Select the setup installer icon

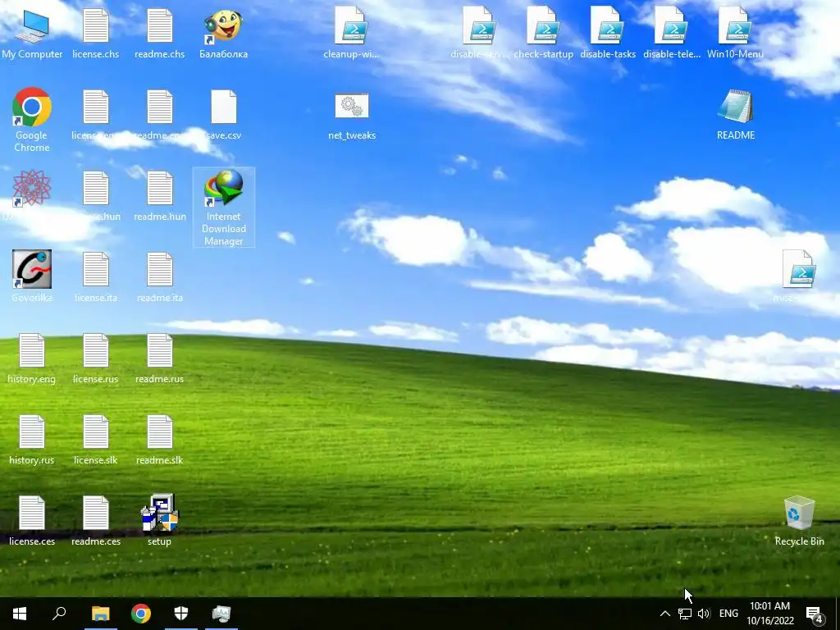160,520
